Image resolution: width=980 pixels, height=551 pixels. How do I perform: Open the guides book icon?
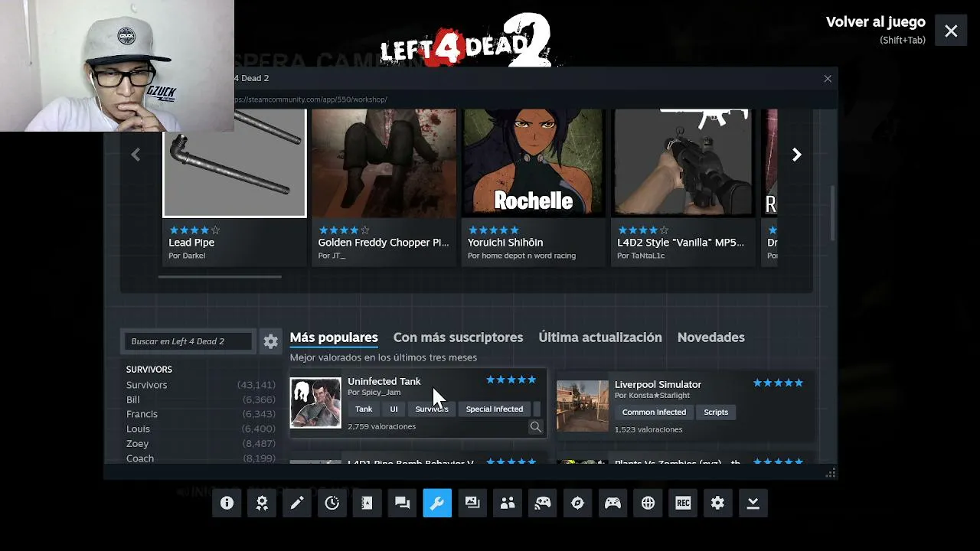(x=367, y=503)
